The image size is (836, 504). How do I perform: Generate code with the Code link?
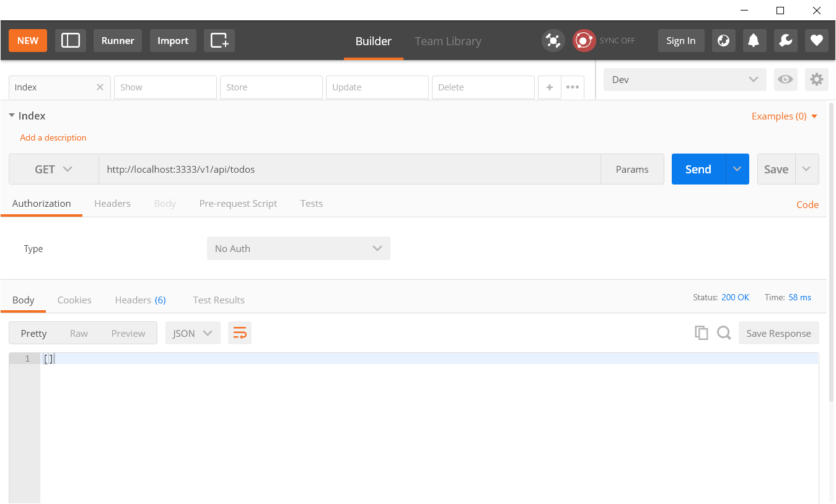tap(807, 204)
